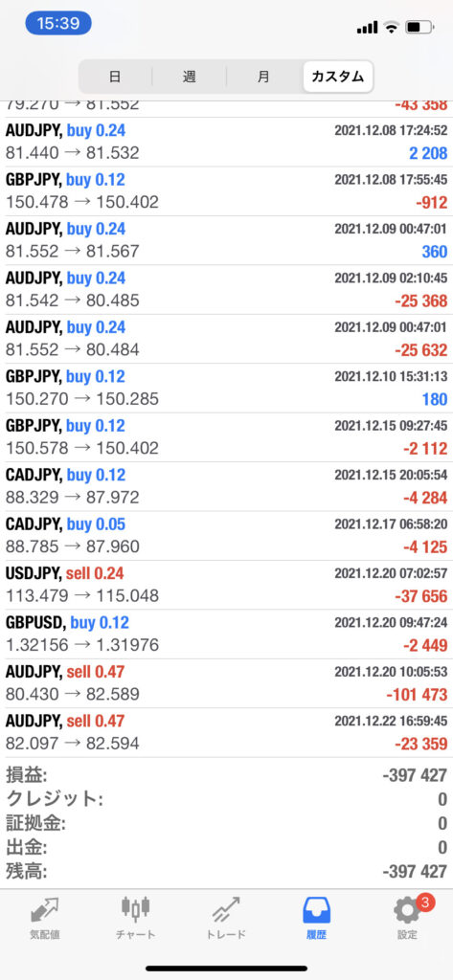This screenshot has height=980, width=453.
Task: Open the USDJPY sell 0.24 trade row
Action: (226, 585)
